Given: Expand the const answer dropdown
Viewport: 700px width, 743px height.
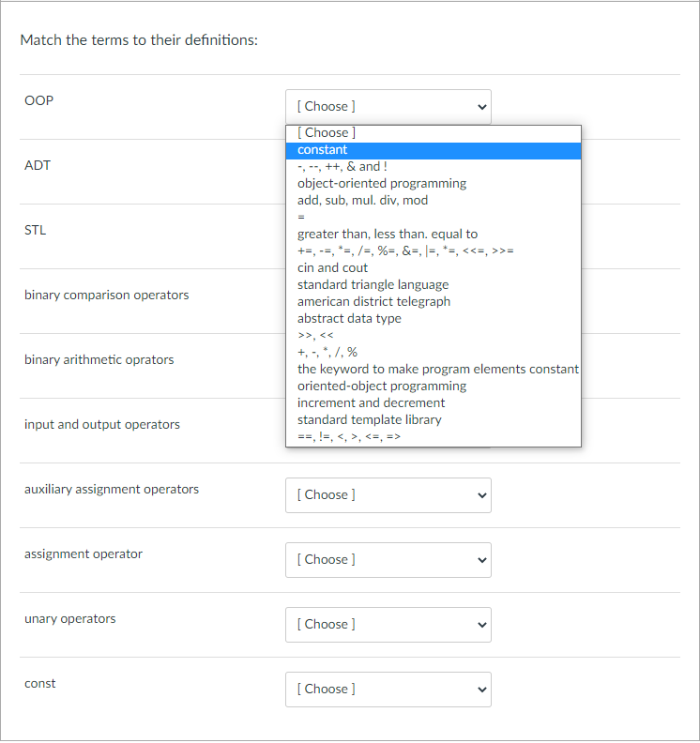Looking at the screenshot, I should point(388,690).
